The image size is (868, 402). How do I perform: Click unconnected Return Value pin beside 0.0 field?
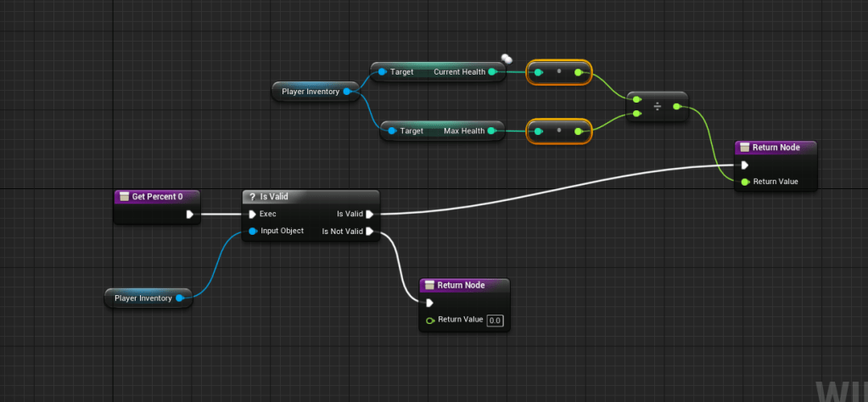coord(430,321)
